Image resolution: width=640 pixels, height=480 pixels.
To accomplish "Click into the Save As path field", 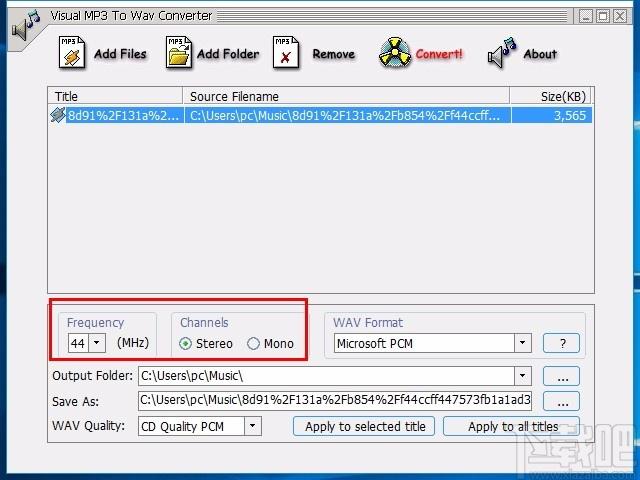I will click(335, 400).
